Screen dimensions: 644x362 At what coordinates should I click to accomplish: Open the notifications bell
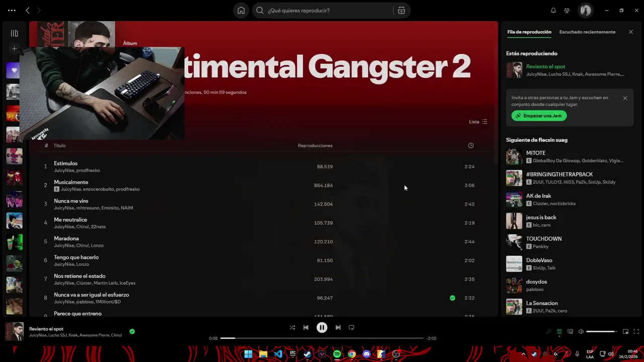(x=553, y=11)
